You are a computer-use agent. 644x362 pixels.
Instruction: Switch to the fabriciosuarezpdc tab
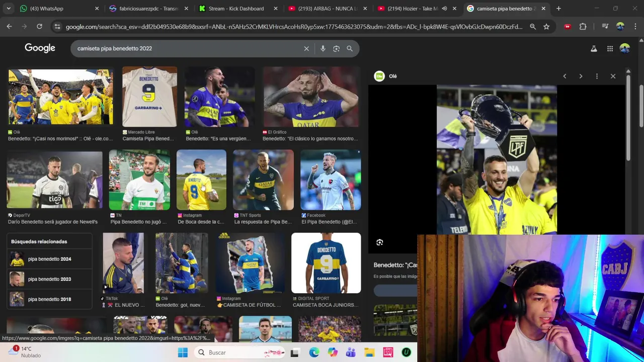coord(148,9)
